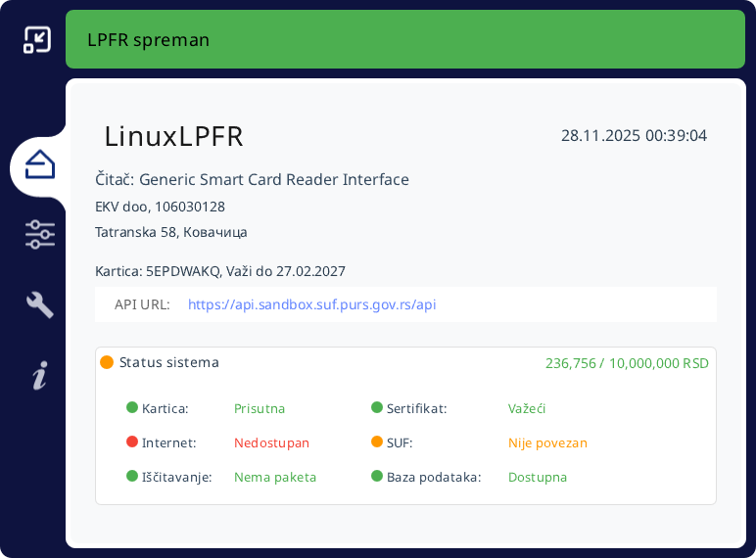Click the 'Kartica: 5EPDWAKQ' validity text

[220, 271]
